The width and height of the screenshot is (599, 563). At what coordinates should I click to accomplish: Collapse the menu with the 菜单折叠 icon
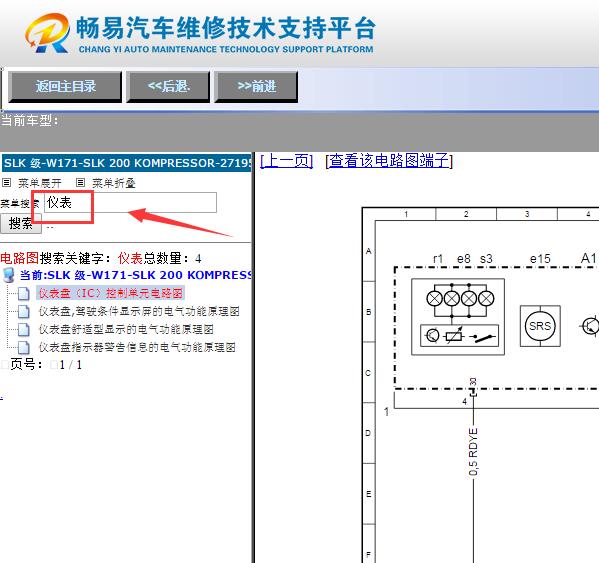click(x=80, y=183)
